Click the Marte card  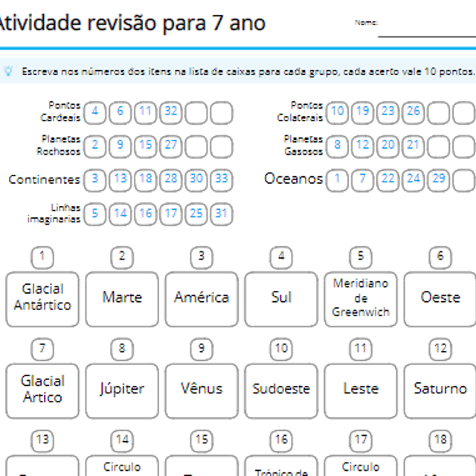point(122,299)
